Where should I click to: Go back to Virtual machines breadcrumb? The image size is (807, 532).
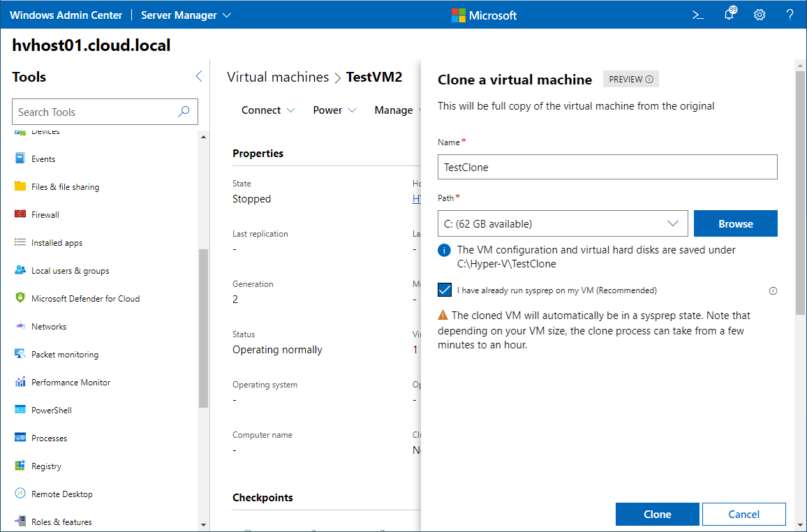coord(278,77)
